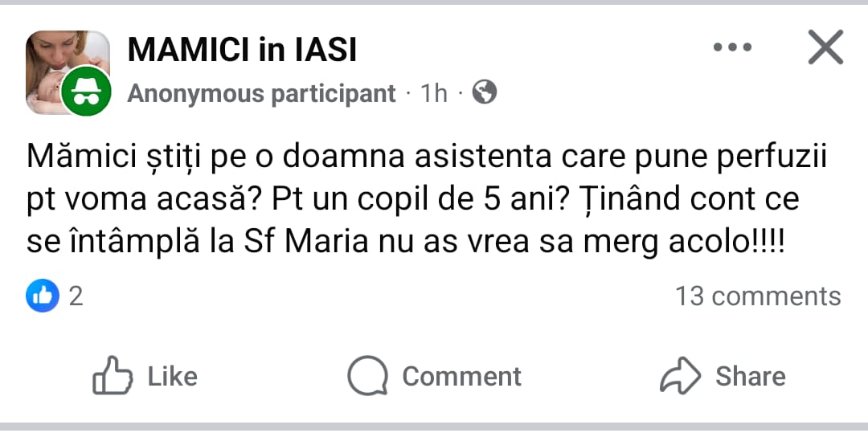Click the Anonymous participant author label
Image resolution: width=868 pixels, height=437 pixels.
[x=261, y=94]
